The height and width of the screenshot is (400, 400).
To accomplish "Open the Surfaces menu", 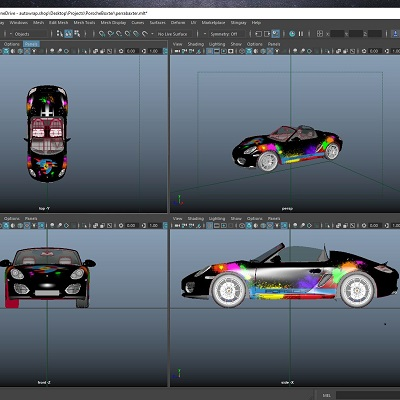I will (157, 23).
